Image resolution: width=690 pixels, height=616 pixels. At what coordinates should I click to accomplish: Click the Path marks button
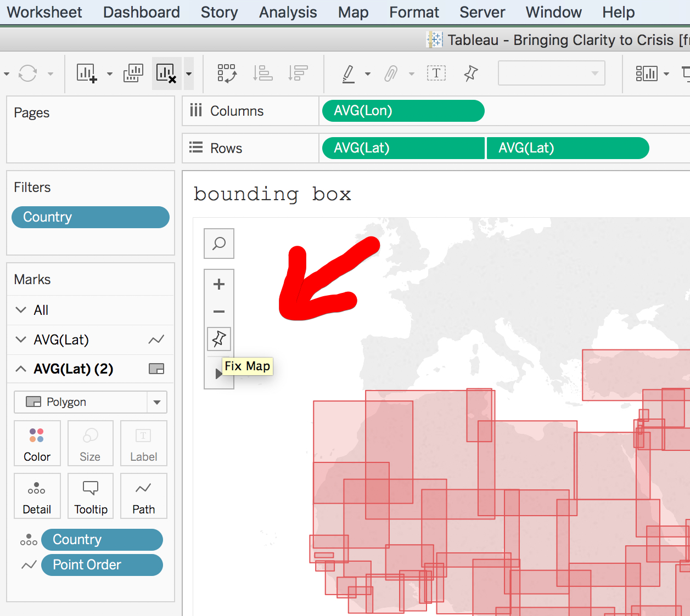coord(143,496)
